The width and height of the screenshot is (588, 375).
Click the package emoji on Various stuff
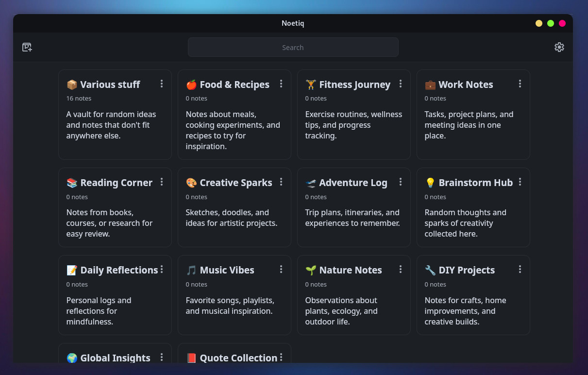pyautogui.click(x=72, y=85)
